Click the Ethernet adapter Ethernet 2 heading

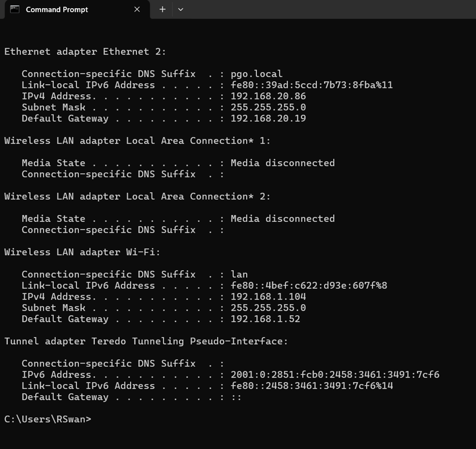coord(85,52)
